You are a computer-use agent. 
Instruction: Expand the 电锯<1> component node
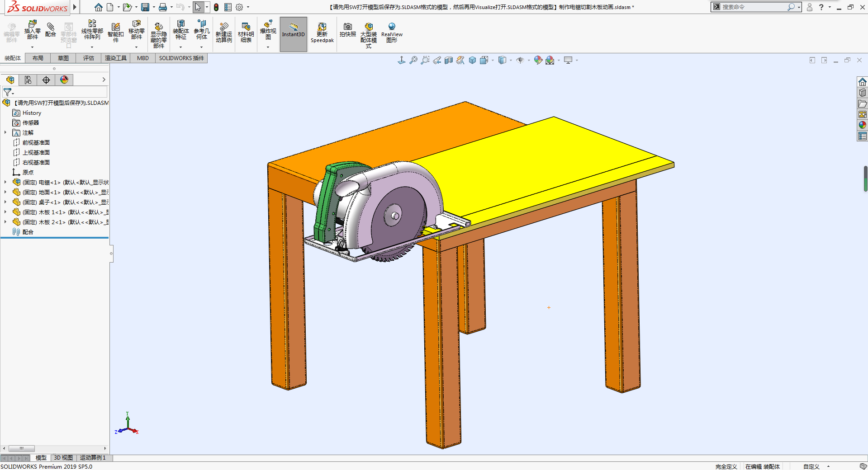[x=5, y=182]
